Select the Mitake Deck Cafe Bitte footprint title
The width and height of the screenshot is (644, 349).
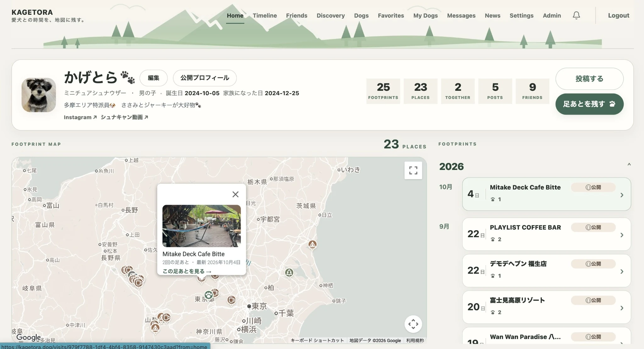[525, 187]
